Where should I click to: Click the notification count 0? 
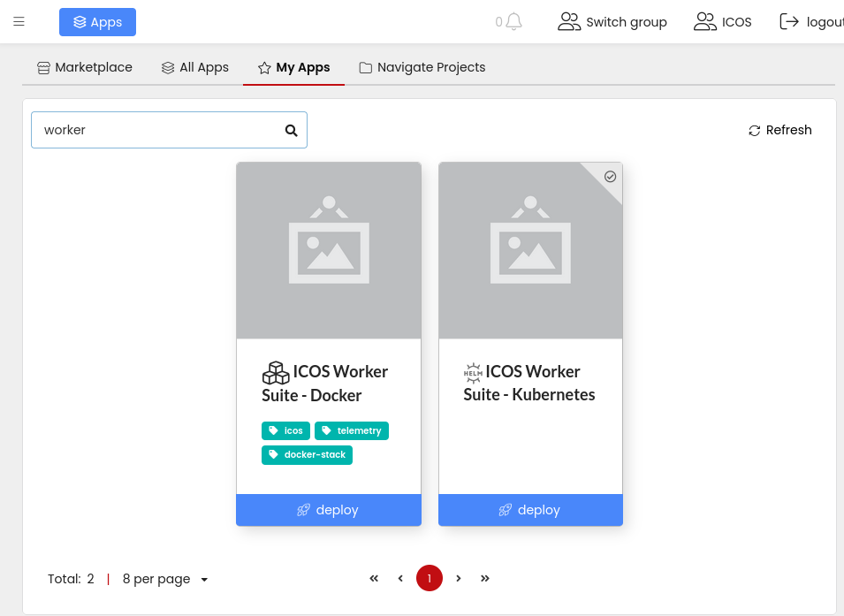[499, 22]
